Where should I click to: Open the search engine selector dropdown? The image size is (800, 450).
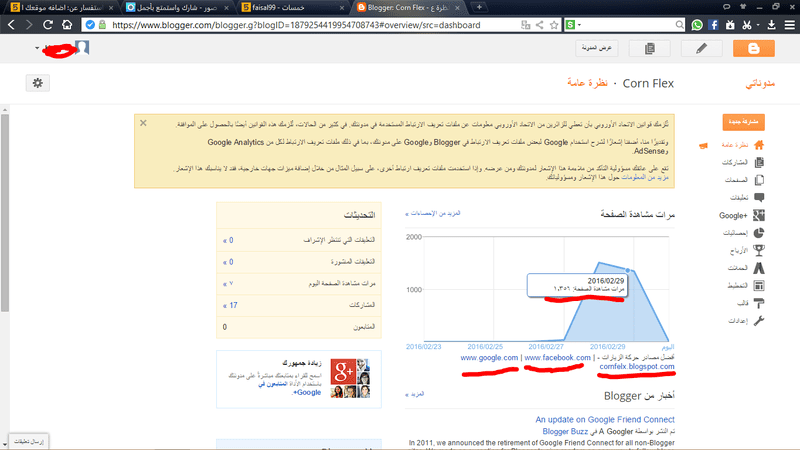(574, 25)
